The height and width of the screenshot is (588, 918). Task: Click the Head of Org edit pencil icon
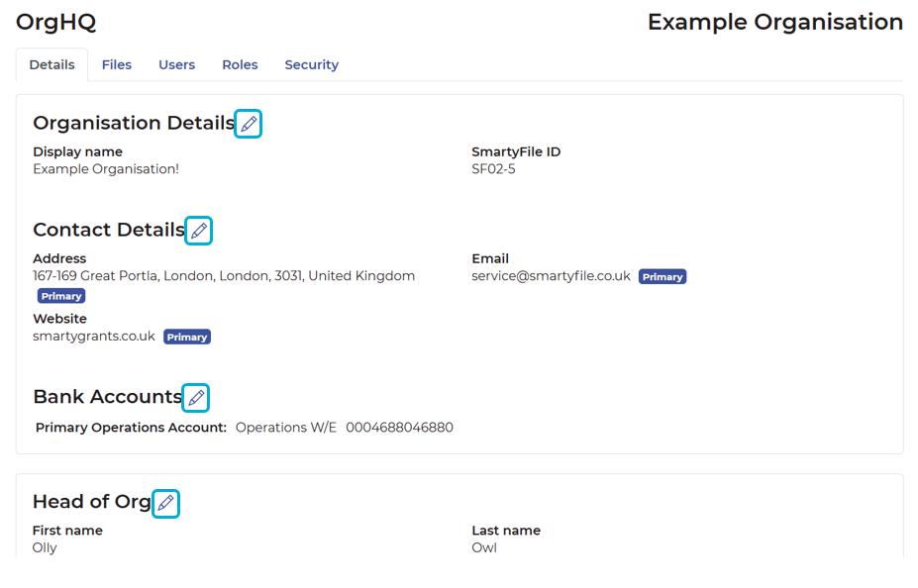(x=165, y=503)
